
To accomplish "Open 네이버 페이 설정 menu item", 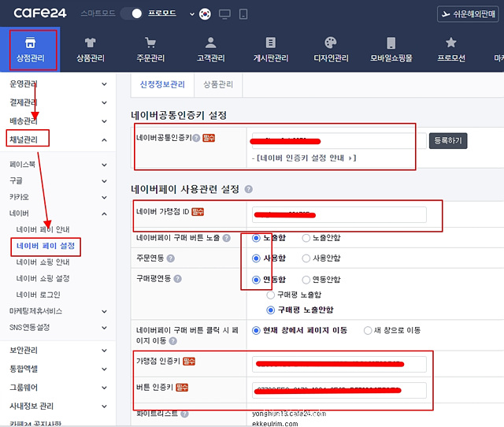I will pos(46,246).
